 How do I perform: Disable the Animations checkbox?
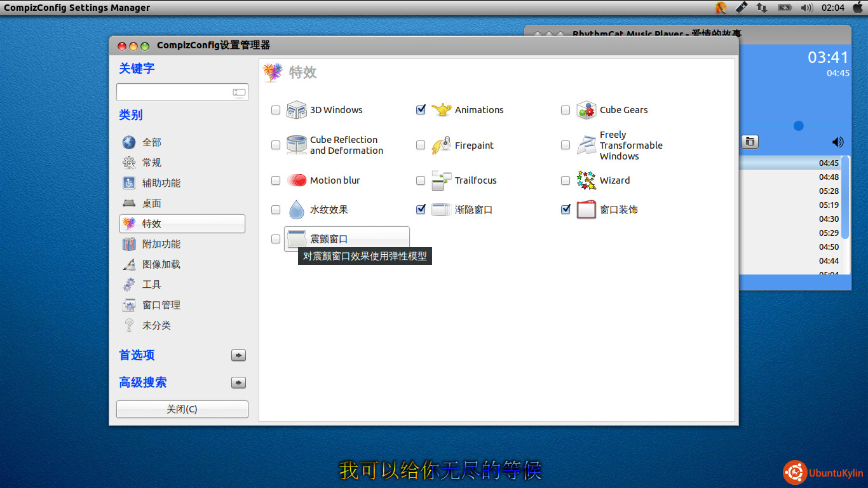[421, 110]
